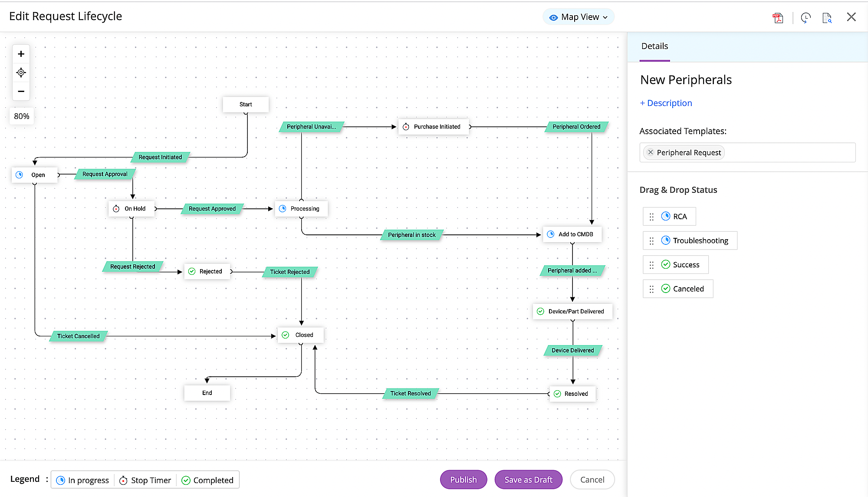
Task: Expand the Description section link
Action: point(666,103)
